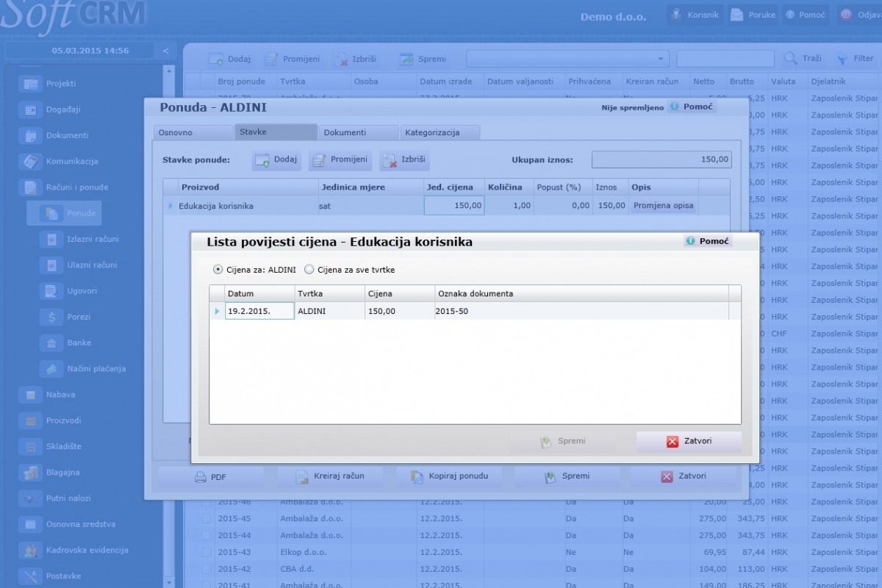Viewport: 882px width, 588px height.
Task: Switch to the Kategorizacija tab
Action: pos(440,132)
